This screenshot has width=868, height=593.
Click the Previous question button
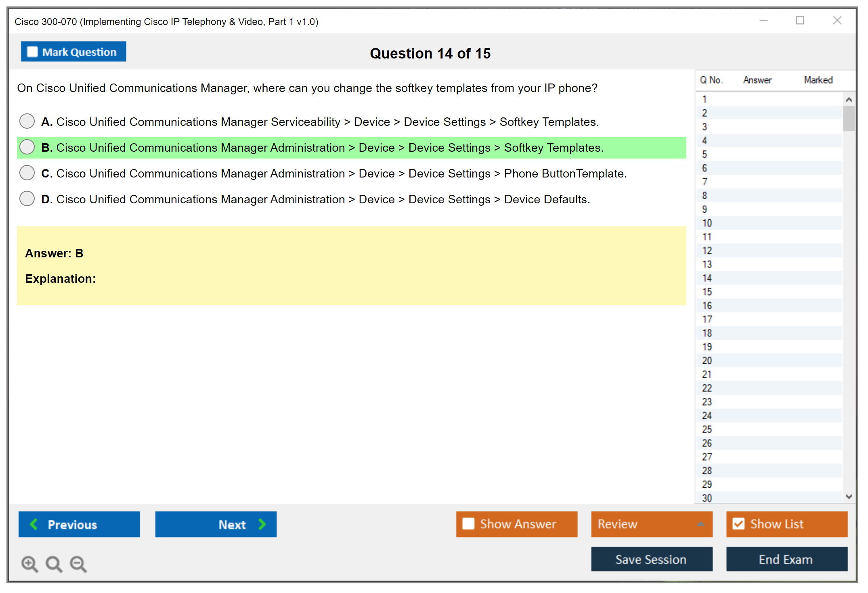(x=79, y=524)
